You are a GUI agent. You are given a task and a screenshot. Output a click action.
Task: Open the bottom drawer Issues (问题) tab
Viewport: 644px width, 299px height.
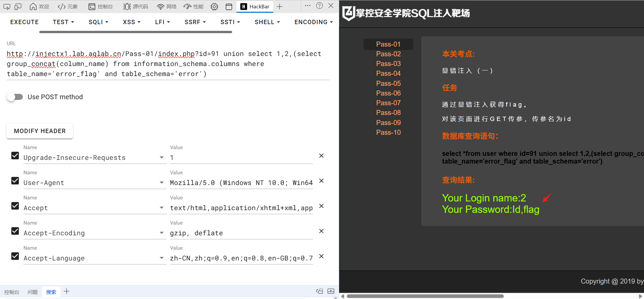coord(33,292)
